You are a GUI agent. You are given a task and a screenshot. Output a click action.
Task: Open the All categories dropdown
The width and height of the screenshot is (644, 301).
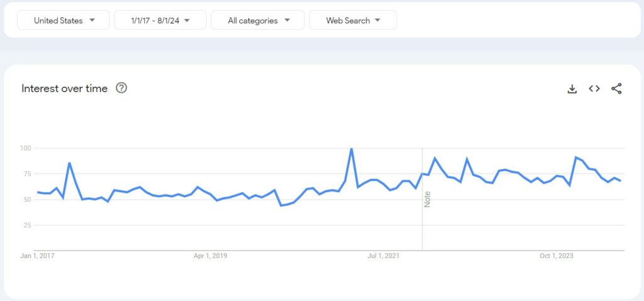pos(258,20)
